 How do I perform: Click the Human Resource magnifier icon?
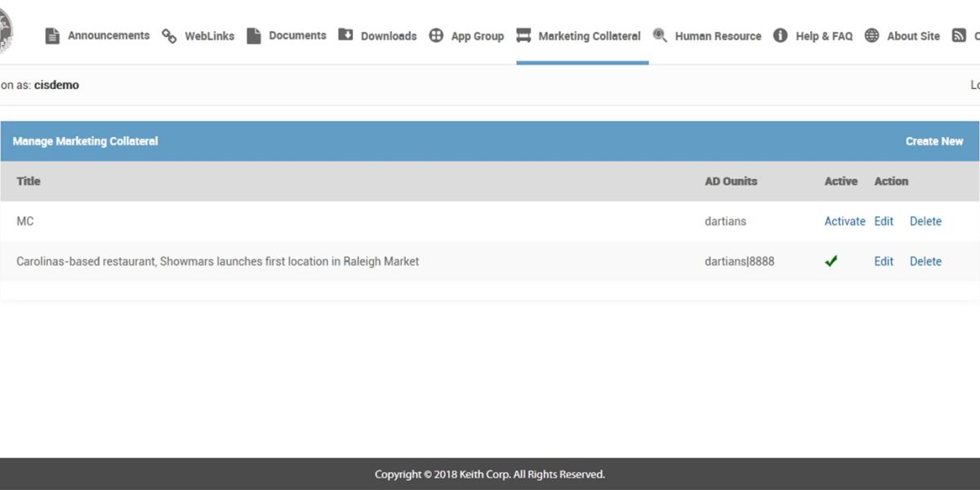660,36
